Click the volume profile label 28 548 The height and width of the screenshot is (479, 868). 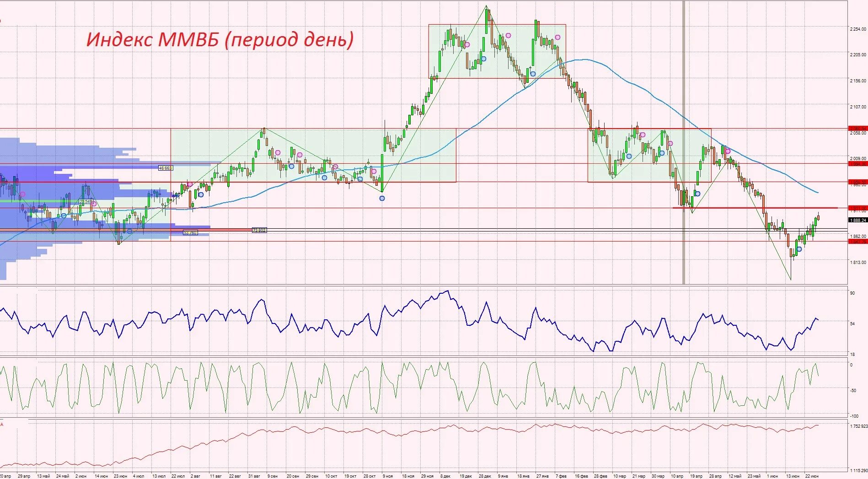[86, 201]
